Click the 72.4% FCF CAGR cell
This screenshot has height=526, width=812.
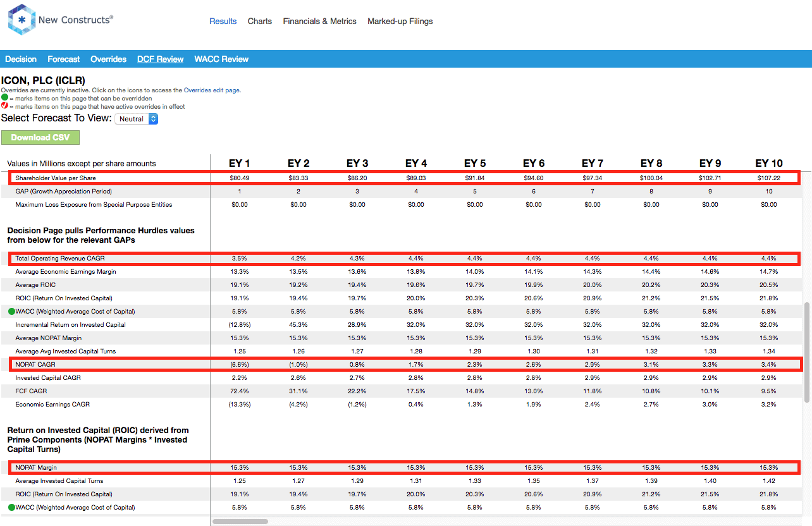pos(240,391)
